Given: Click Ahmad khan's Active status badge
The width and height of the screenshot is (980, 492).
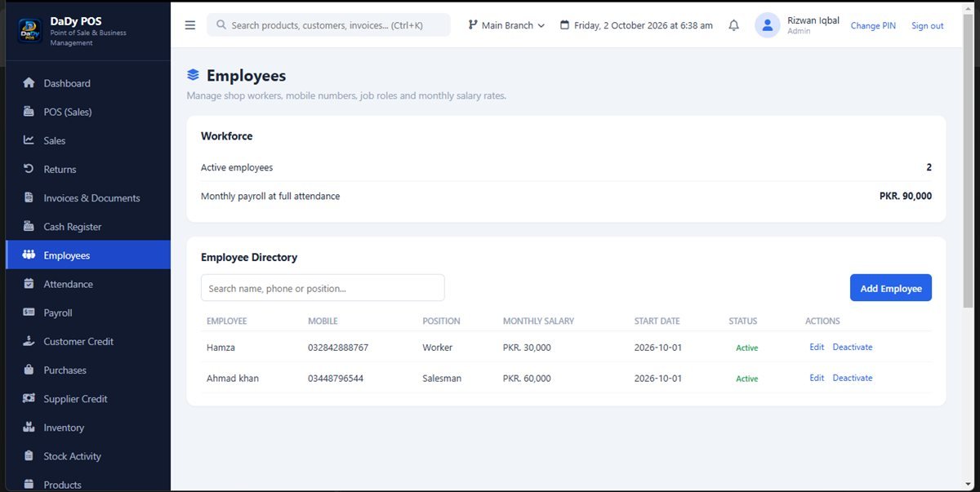Looking at the screenshot, I should pyautogui.click(x=746, y=379).
